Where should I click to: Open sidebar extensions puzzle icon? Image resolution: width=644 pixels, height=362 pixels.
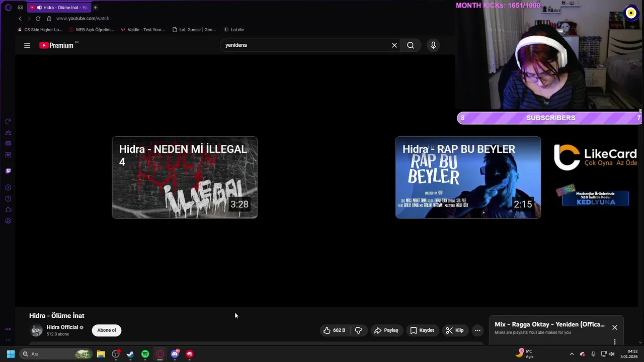point(8,210)
